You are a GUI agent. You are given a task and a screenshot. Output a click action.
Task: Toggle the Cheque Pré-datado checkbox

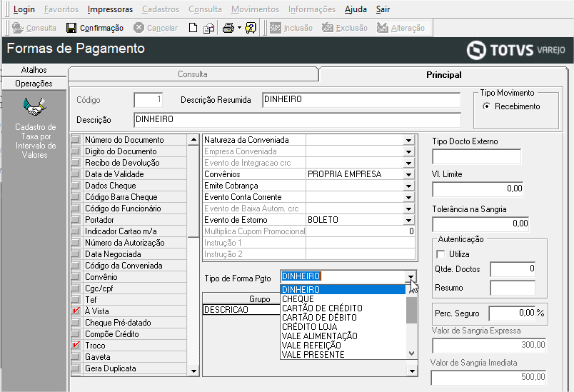pos(76,323)
